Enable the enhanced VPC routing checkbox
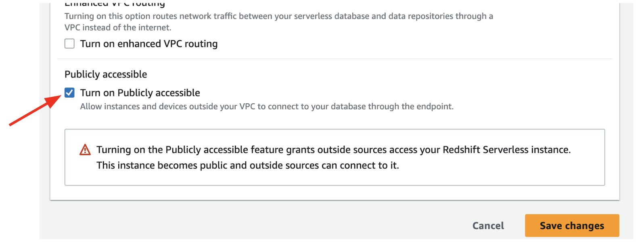This screenshot has width=644, height=242. pos(69,44)
